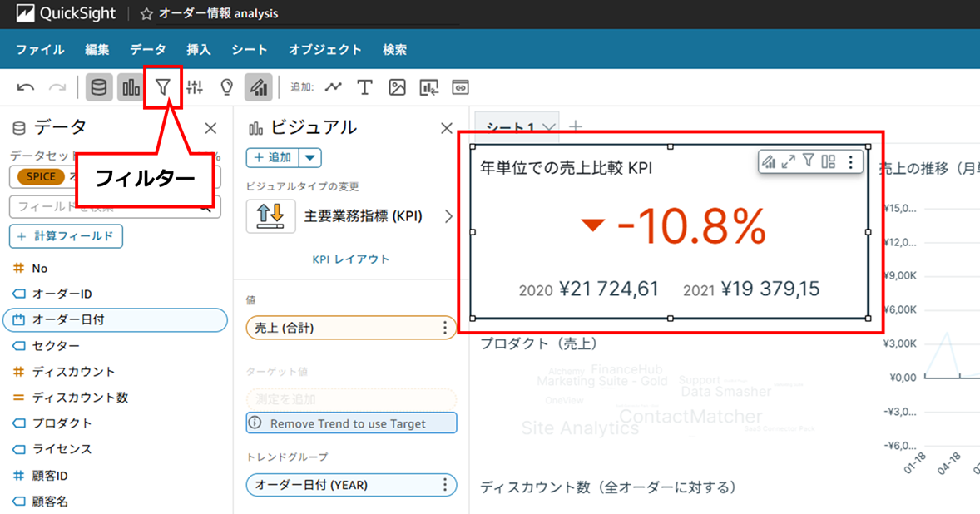The height and width of the screenshot is (514, 980).
Task: Open the KPI visual's three-dot menu
Action: (x=850, y=162)
